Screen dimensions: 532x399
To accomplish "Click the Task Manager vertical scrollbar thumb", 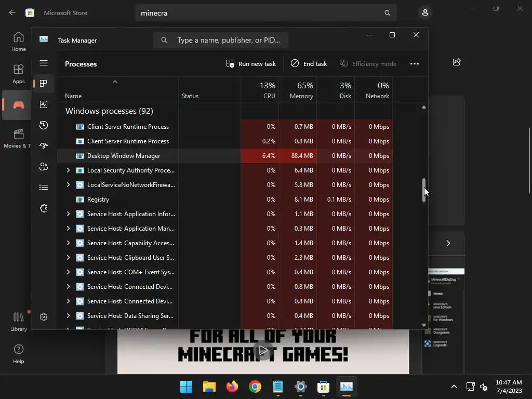I will click(x=424, y=190).
